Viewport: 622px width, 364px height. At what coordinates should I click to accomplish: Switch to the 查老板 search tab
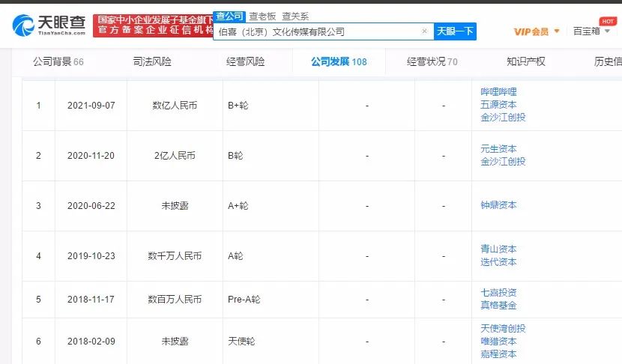pos(262,16)
